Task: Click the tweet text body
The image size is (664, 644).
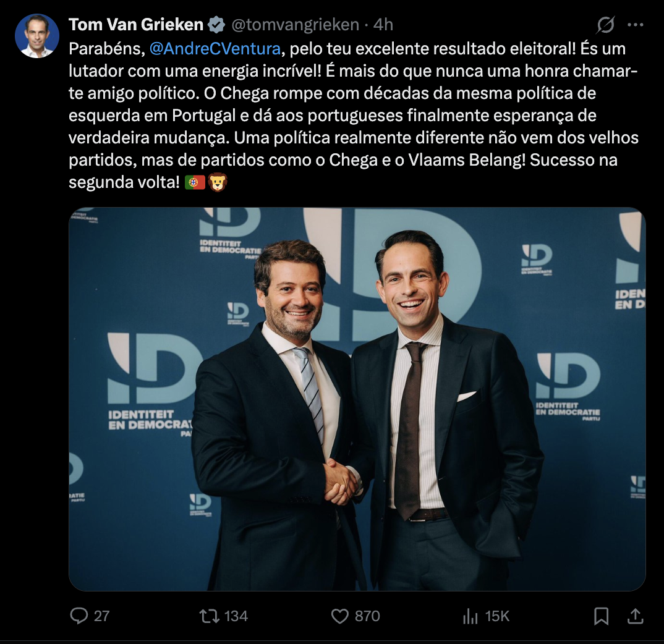Action: pyautogui.click(x=354, y=115)
